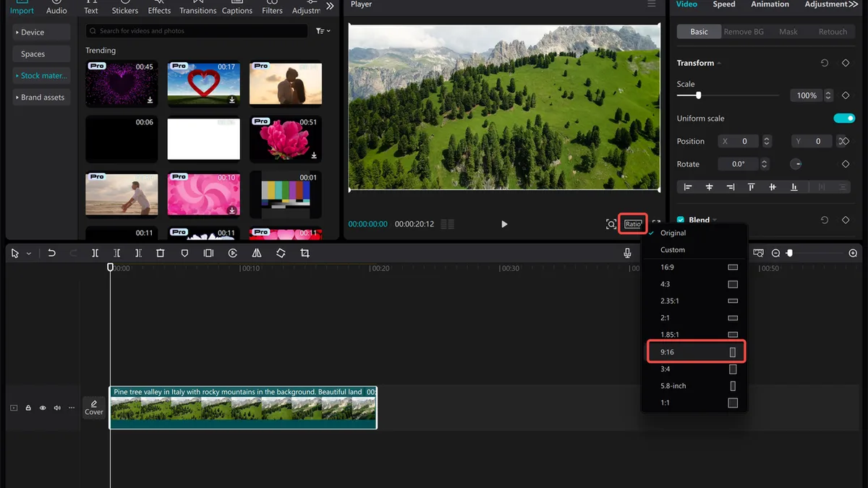Click the delete trash icon in timeline toolbar

point(161,253)
